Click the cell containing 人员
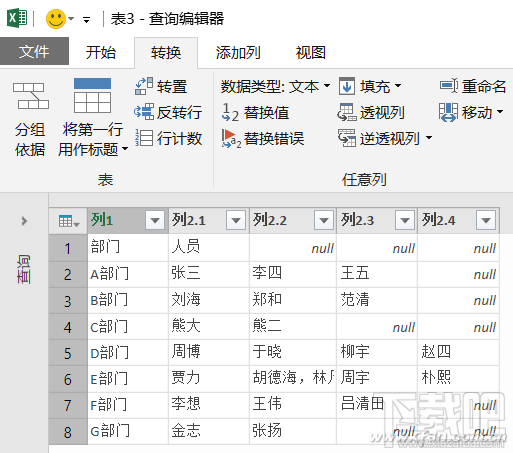Image resolution: width=513 pixels, height=453 pixels. click(x=209, y=248)
